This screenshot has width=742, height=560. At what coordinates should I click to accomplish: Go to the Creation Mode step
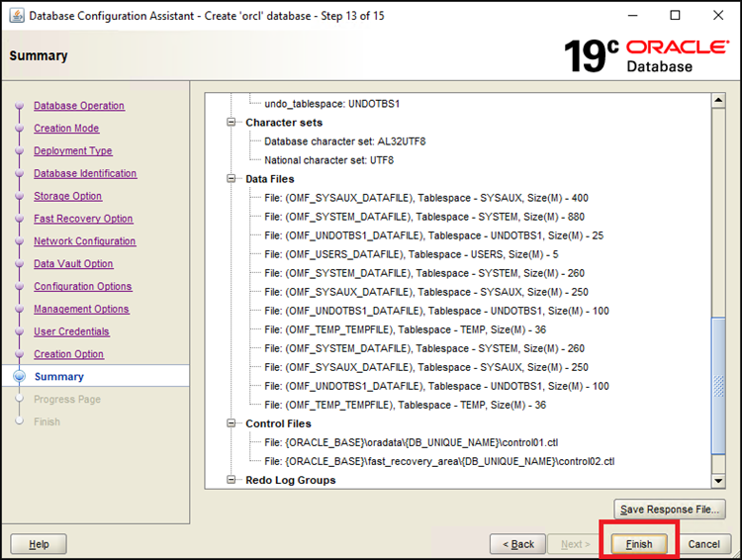pyautogui.click(x=66, y=129)
